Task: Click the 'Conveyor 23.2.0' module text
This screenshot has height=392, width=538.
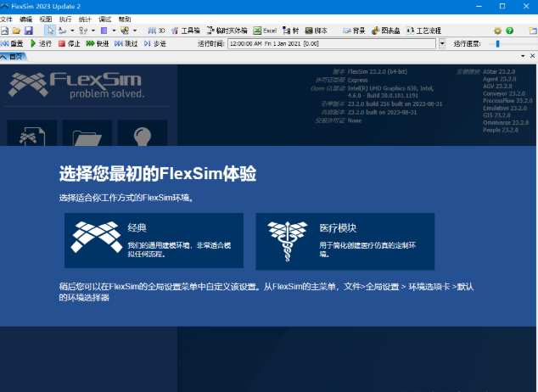Action: [x=504, y=93]
